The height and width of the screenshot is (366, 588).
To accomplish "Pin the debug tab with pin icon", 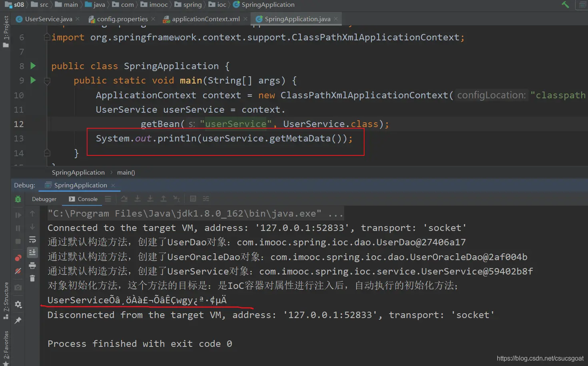I will [x=18, y=320].
